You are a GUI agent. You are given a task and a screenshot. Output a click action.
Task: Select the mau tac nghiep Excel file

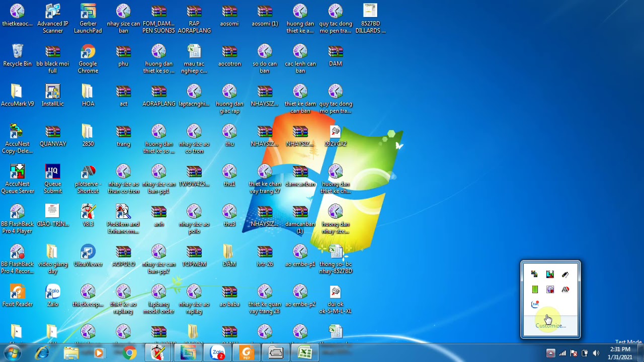click(194, 59)
